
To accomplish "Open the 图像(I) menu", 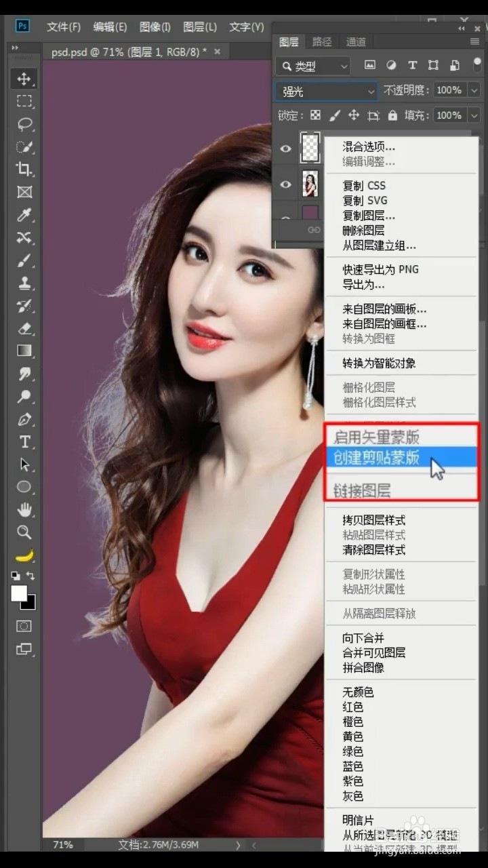I will 155,26.
